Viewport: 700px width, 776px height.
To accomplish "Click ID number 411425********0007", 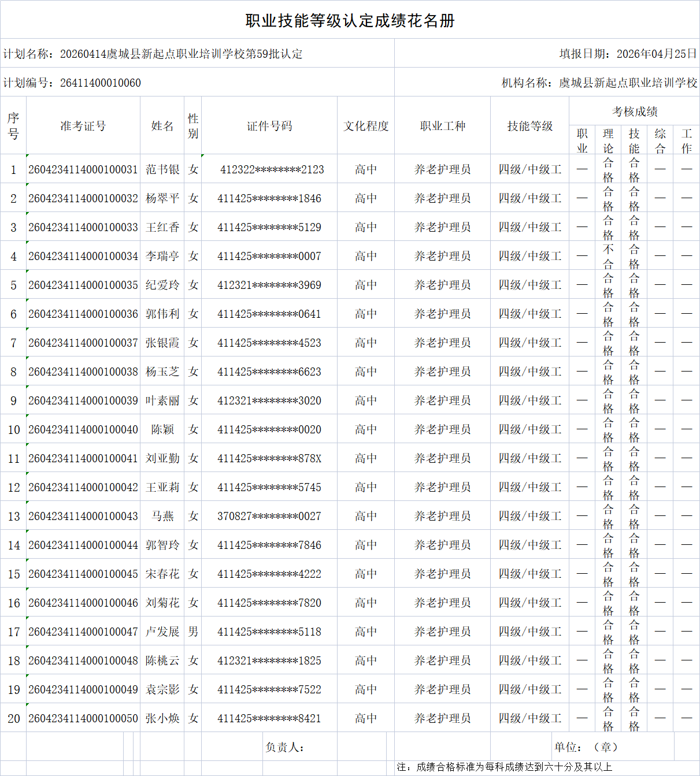I will pyautogui.click(x=269, y=256).
